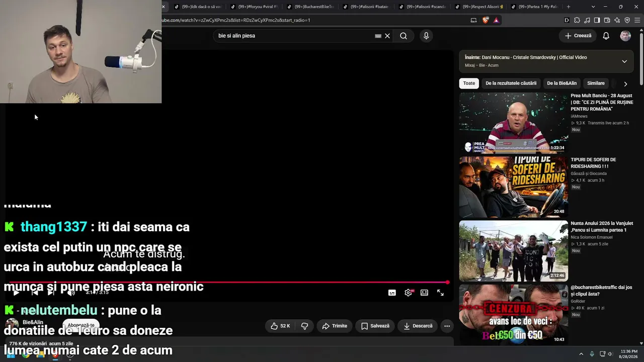Open the browser tab search dropdown
The width and height of the screenshot is (644, 362).
[x=593, y=7]
